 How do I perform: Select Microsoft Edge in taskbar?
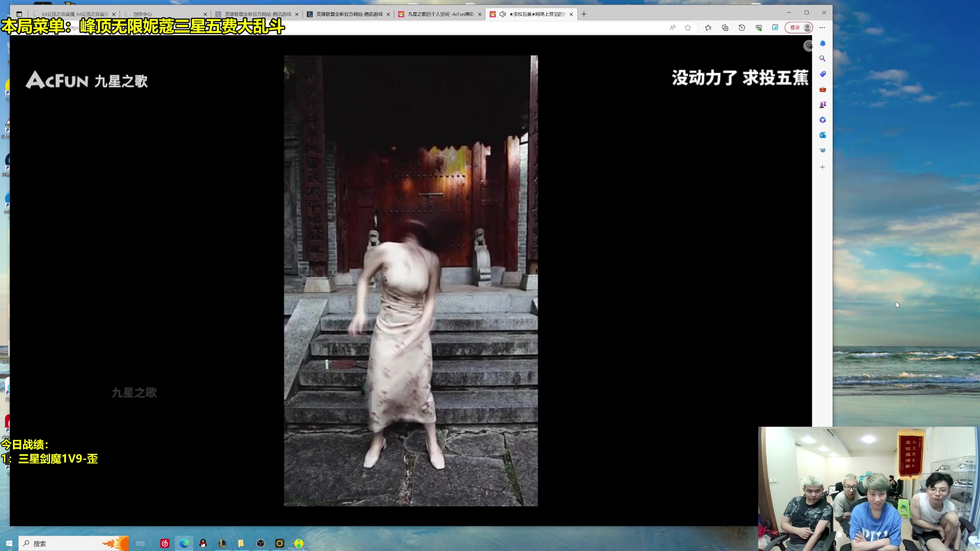click(184, 543)
